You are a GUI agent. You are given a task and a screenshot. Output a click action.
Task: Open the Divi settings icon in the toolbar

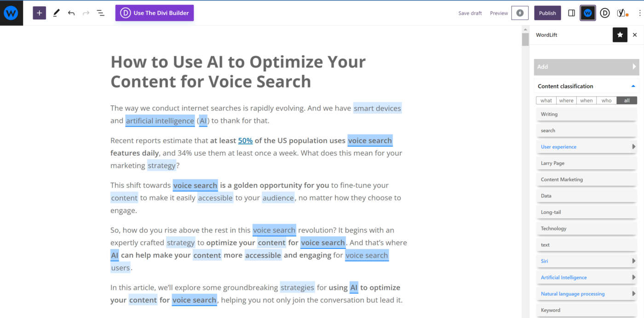tap(605, 13)
